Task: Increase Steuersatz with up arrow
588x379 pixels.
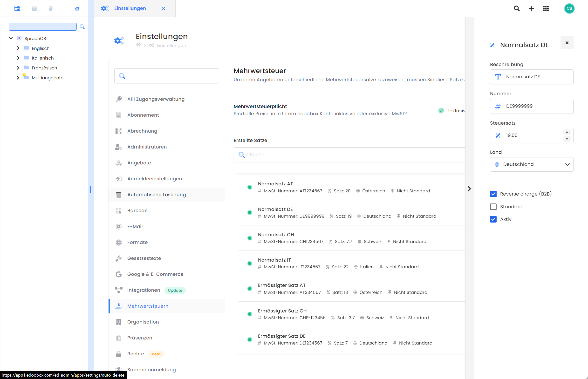Action: pos(567,132)
